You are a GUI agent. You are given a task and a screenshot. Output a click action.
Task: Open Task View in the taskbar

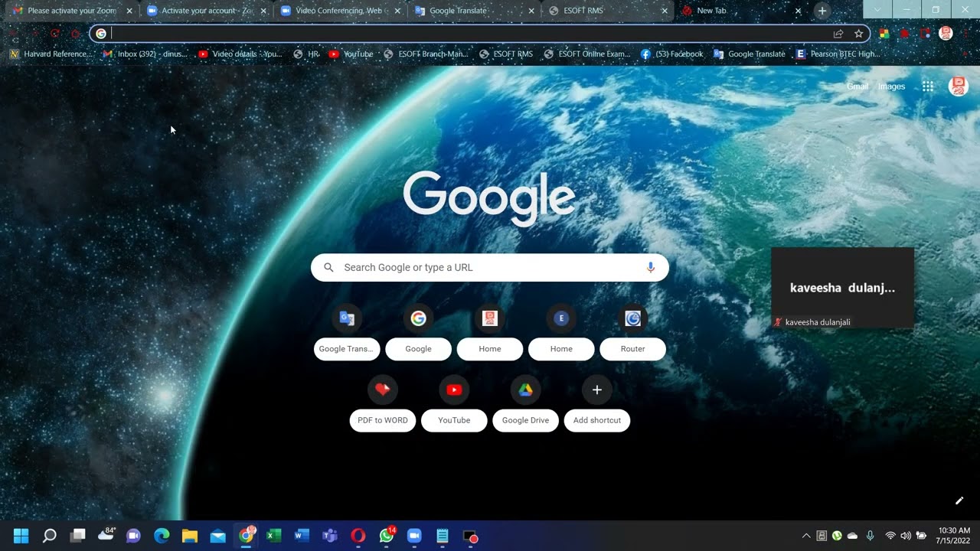pyautogui.click(x=77, y=536)
